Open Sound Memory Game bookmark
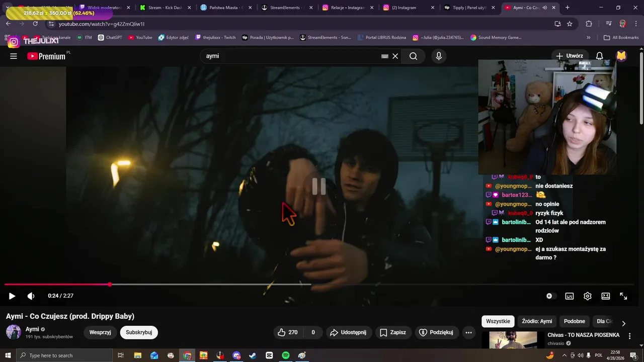 496,37
